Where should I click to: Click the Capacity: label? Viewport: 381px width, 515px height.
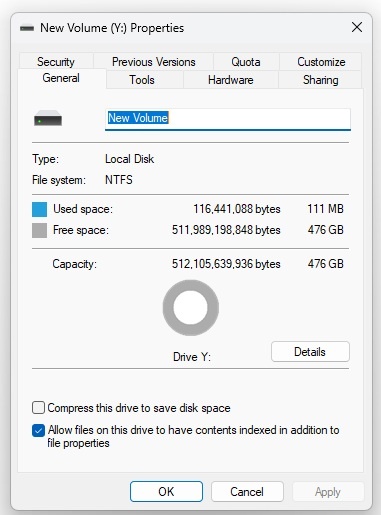75,264
